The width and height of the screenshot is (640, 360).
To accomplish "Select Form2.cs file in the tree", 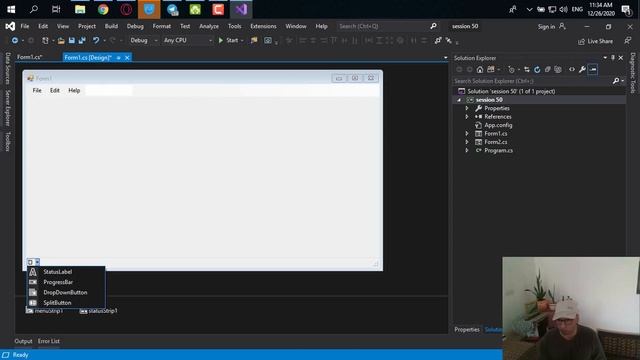I will pyautogui.click(x=496, y=142).
